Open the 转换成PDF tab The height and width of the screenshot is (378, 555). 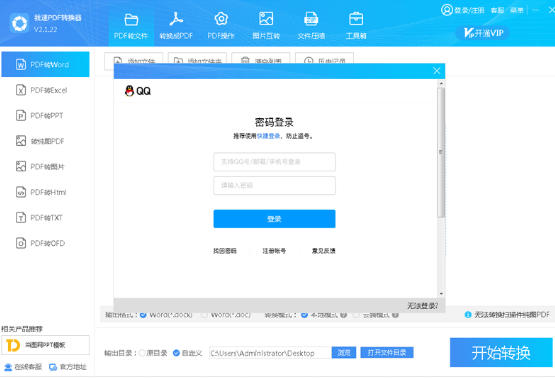176,26
